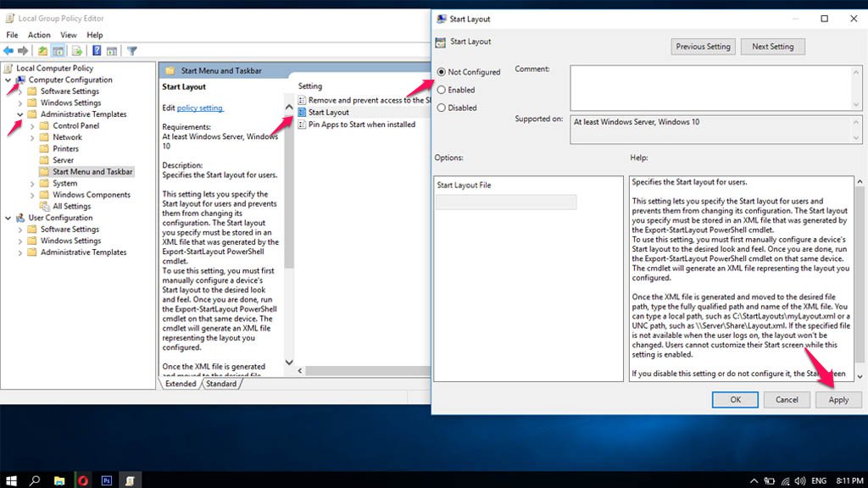The height and width of the screenshot is (488, 868).
Task: Select Pin Apps to Start when installed
Action: (361, 125)
